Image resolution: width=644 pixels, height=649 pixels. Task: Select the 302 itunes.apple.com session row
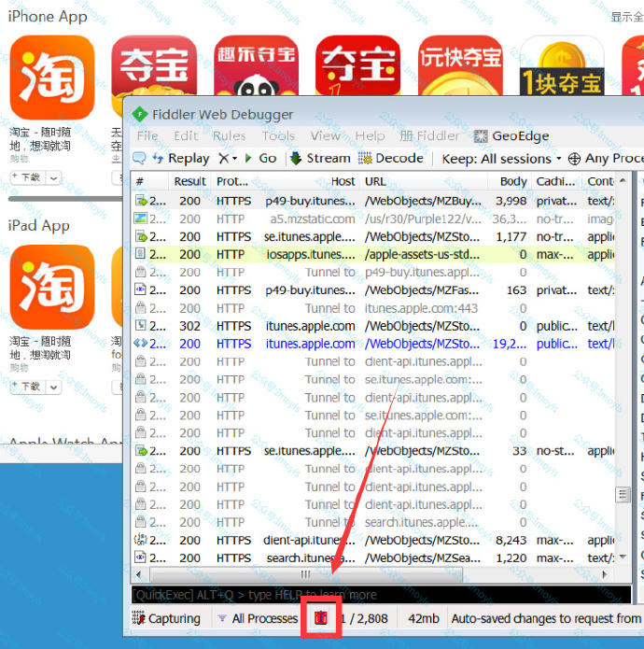373,326
